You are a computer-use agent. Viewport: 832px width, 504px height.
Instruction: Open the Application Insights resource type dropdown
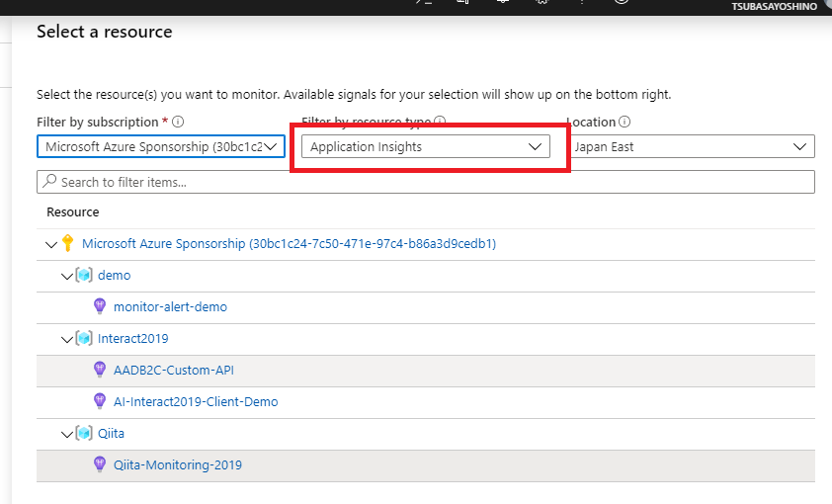426,146
